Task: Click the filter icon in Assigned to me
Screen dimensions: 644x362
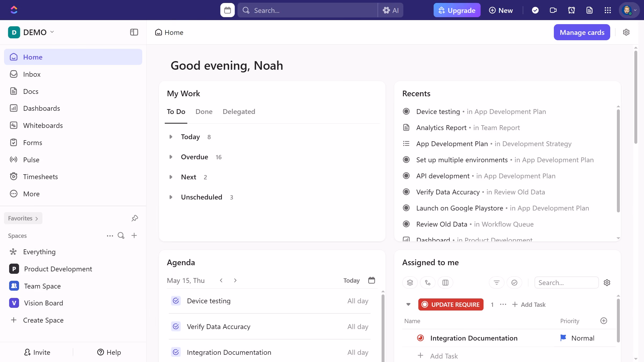Action: click(x=497, y=283)
